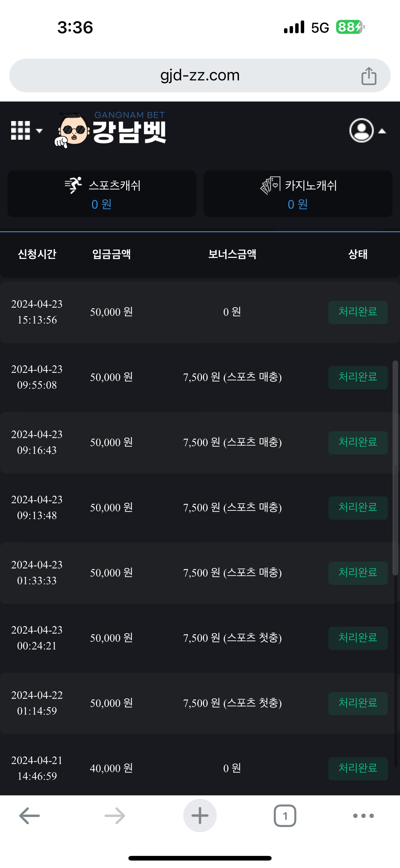Tap the share icon in address bar
The image size is (400, 868).
click(x=369, y=76)
